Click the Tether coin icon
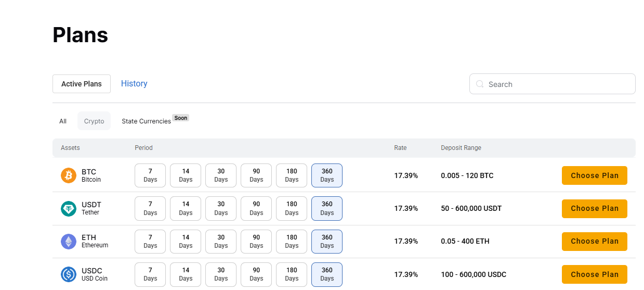 click(69, 208)
